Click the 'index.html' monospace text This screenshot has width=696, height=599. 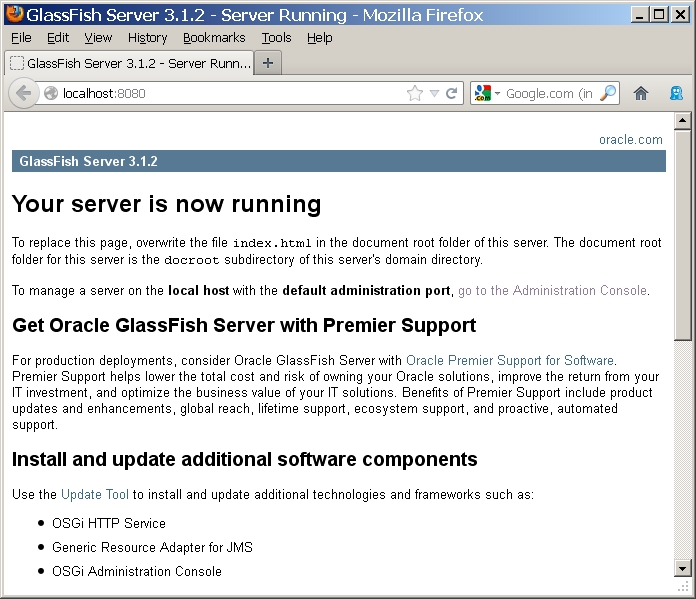click(x=272, y=243)
